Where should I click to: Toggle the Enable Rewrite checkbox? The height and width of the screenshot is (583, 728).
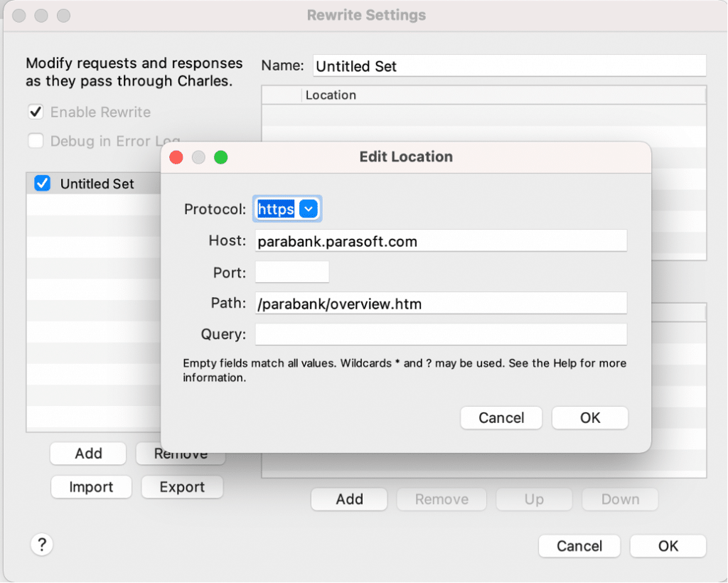click(x=36, y=112)
